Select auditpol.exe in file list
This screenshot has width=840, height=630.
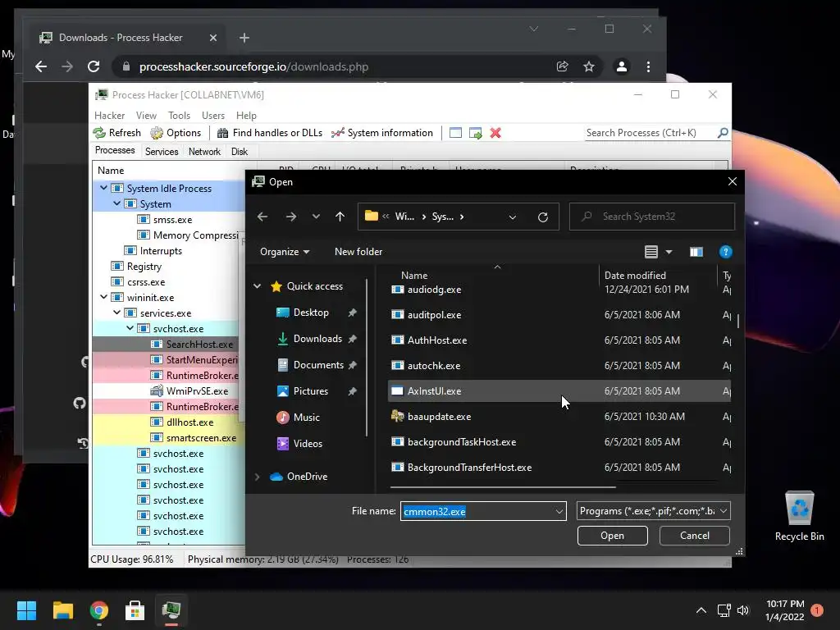point(559,314)
